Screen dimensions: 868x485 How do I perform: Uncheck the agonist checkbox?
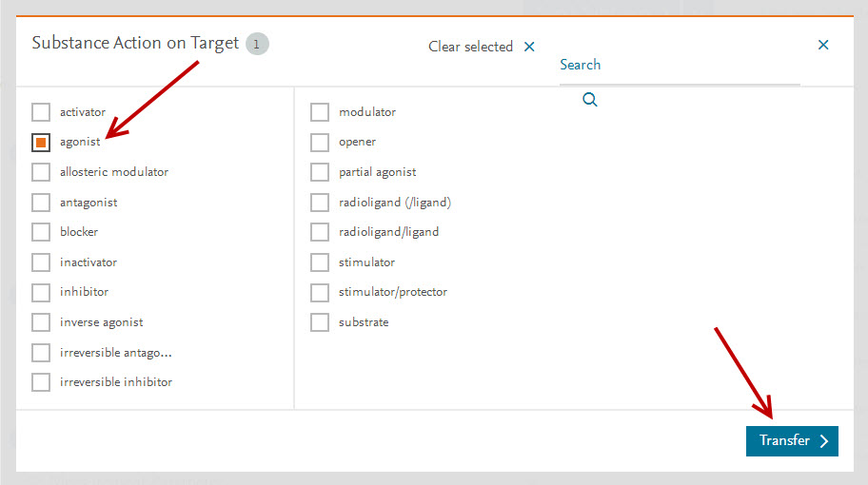(41, 143)
